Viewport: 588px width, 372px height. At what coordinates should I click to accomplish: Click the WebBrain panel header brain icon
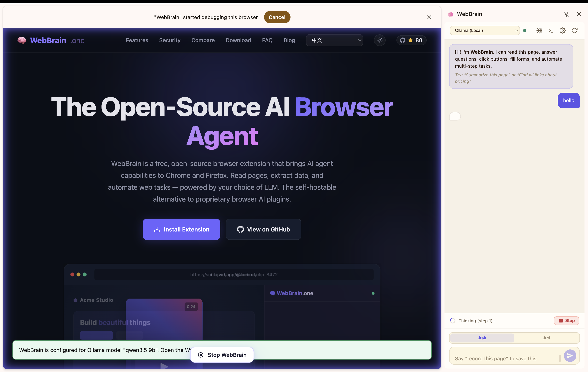pos(451,14)
